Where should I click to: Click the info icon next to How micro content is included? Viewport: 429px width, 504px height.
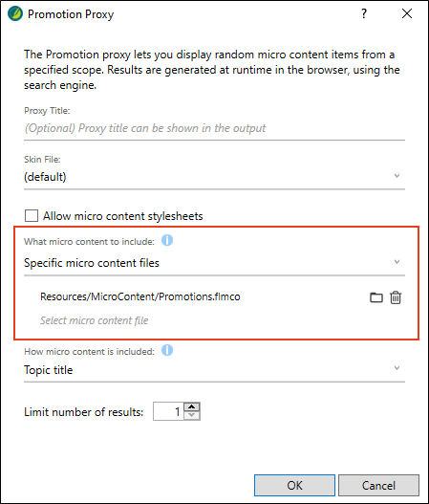point(167,350)
